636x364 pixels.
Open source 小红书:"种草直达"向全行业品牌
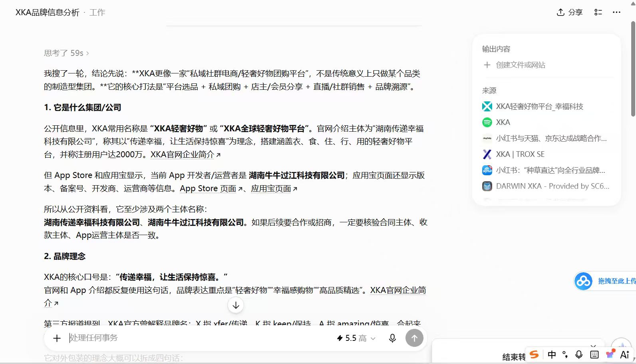[x=551, y=170]
